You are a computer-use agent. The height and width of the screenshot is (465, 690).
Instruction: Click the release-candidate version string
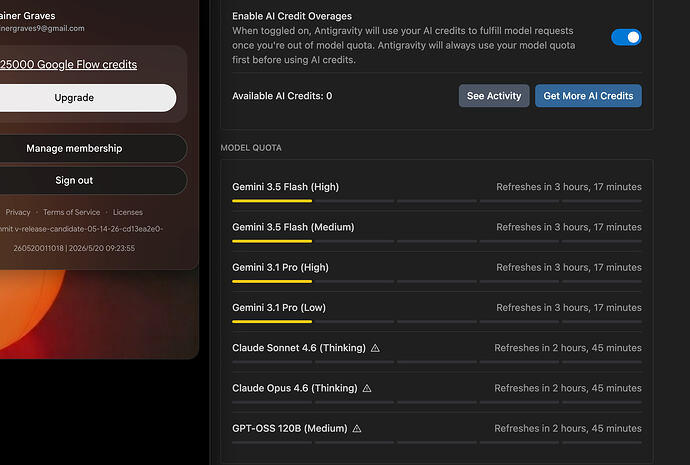click(81, 229)
